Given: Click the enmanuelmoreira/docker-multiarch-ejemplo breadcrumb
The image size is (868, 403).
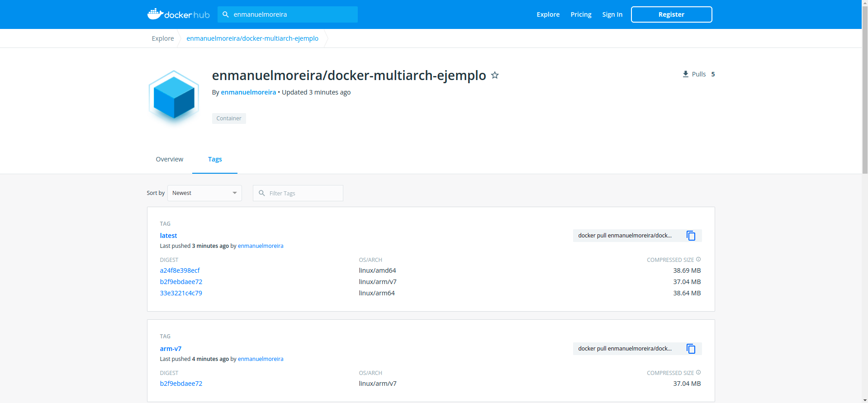Looking at the screenshot, I should pyautogui.click(x=252, y=38).
